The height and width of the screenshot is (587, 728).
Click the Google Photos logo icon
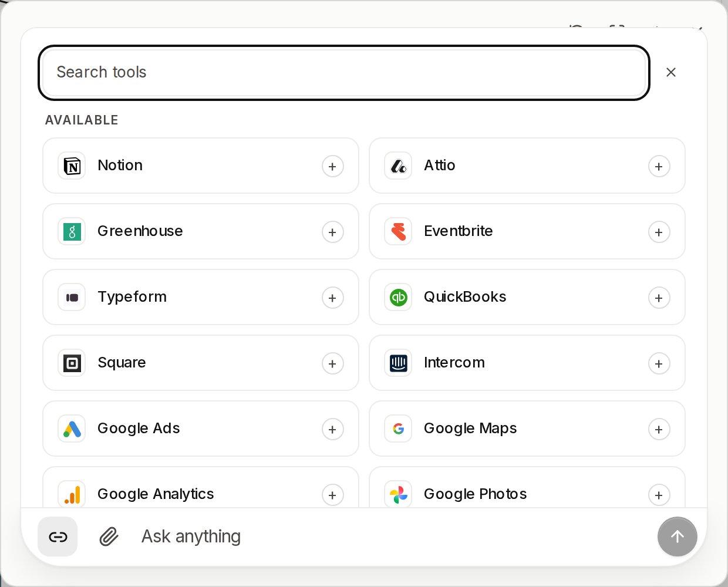pos(399,495)
